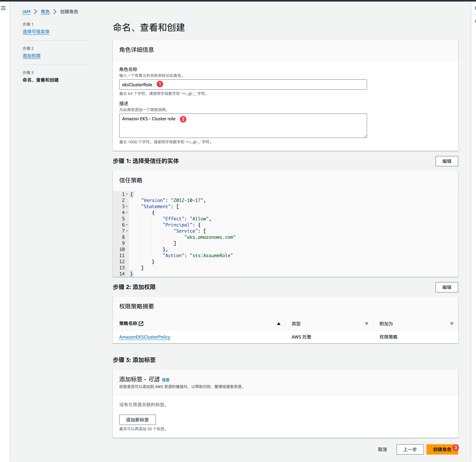Click the 权限策略 cell
Image resolution: width=476 pixels, height=462 pixels.
tap(388, 337)
